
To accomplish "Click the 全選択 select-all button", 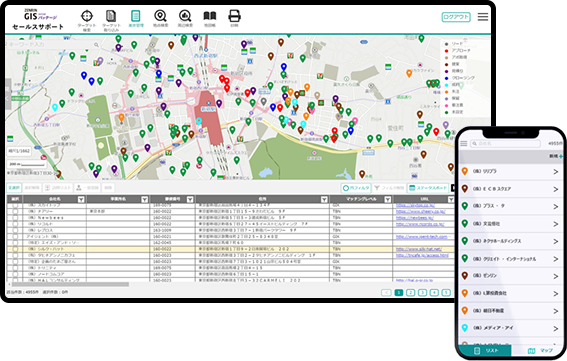I will (14, 188).
